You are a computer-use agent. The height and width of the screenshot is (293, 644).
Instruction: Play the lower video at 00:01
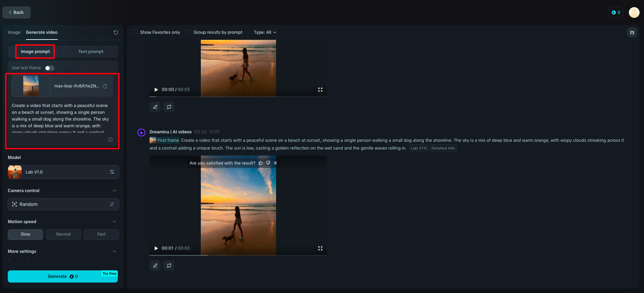click(156, 248)
